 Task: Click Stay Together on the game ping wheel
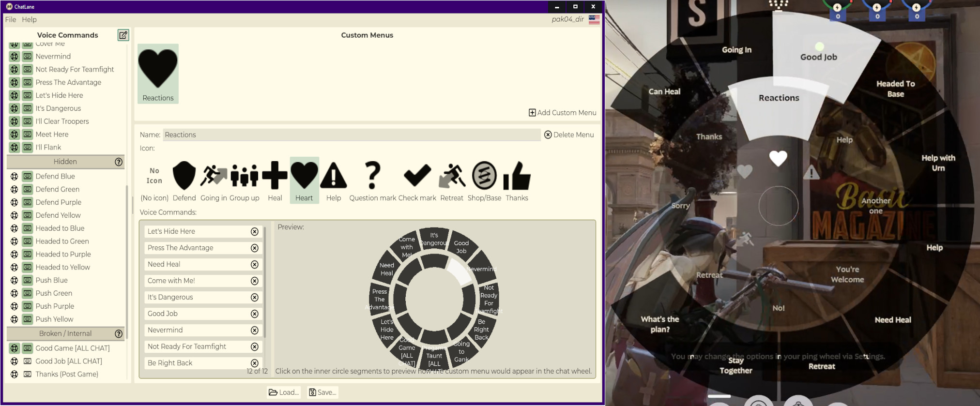click(x=736, y=366)
